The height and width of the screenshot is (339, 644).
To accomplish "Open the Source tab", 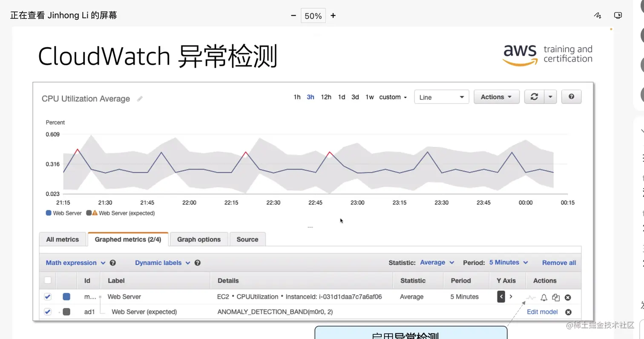I will pyautogui.click(x=247, y=239).
